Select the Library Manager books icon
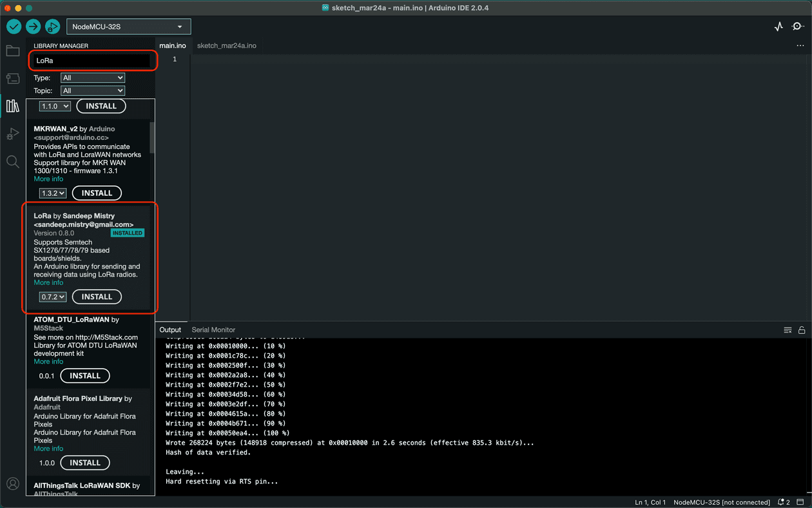Viewport: 812px width, 508px height. click(13, 106)
